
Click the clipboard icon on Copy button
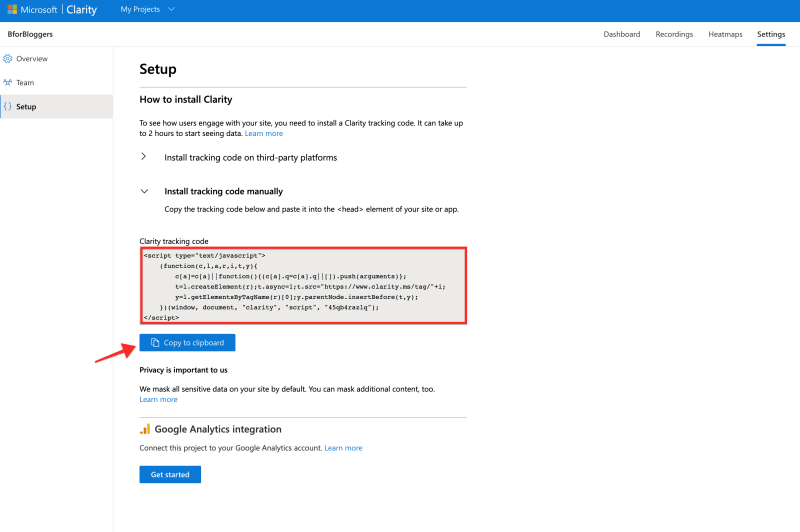pyautogui.click(x=155, y=343)
